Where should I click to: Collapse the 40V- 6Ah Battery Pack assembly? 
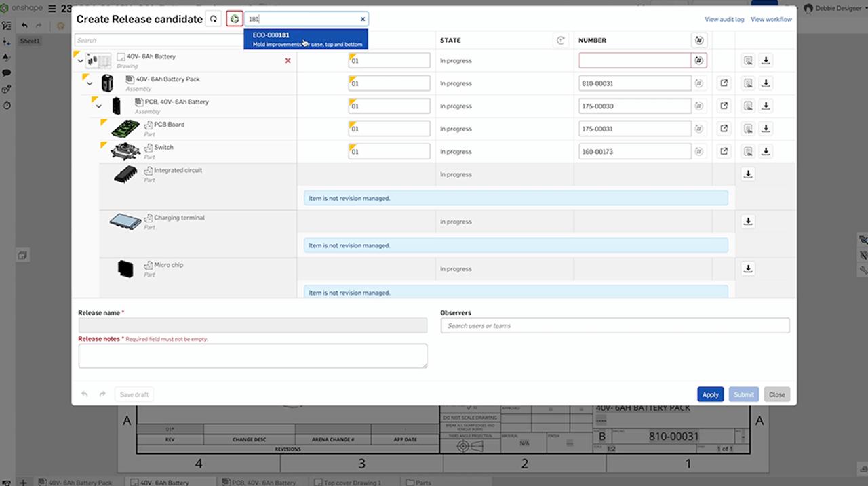point(90,83)
